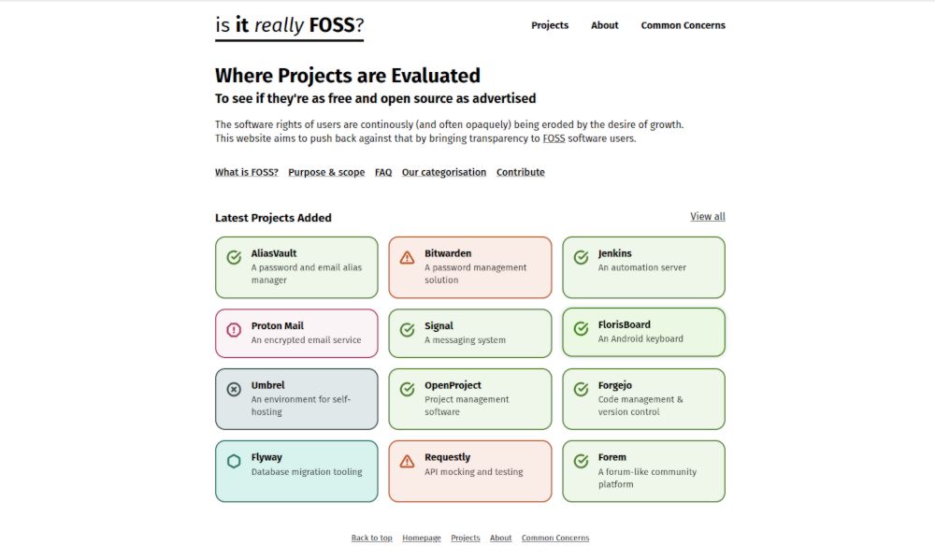Open the FlorisBoard project card
Screen dimensions: 935x560
click(x=643, y=332)
